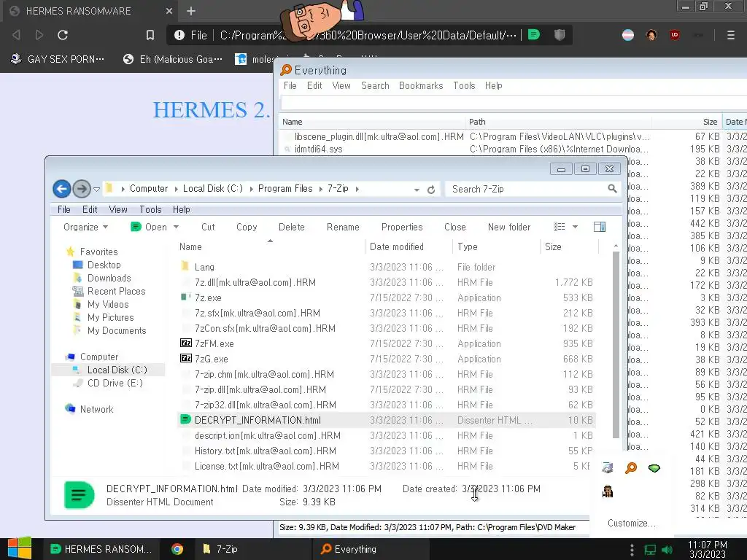Screen dimensions: 747x560
Task: Open address bar history dropdown
Action: click(417, 190)
